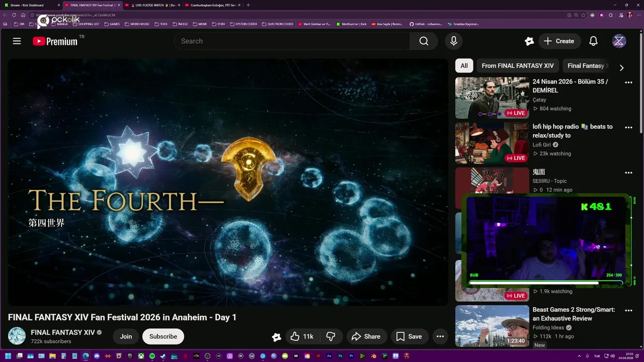Open the YouTube account avatar menu

[x=619, y=41]
